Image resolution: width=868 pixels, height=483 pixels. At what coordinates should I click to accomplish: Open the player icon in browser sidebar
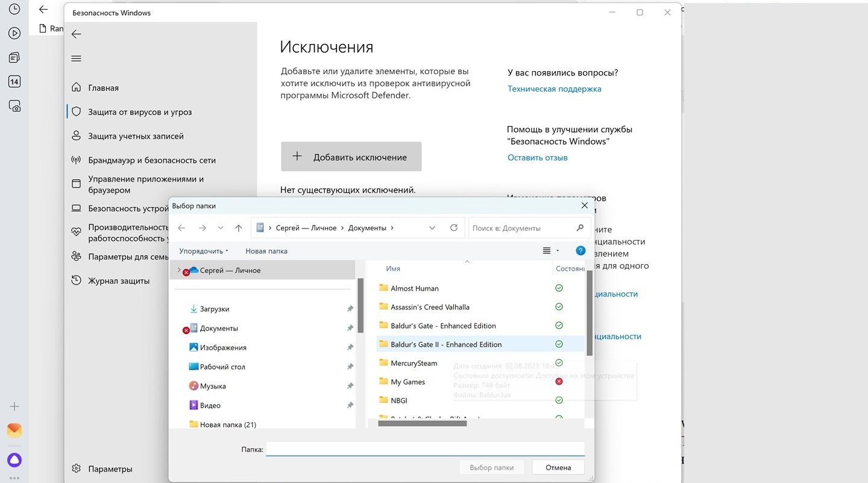point(14,34)
